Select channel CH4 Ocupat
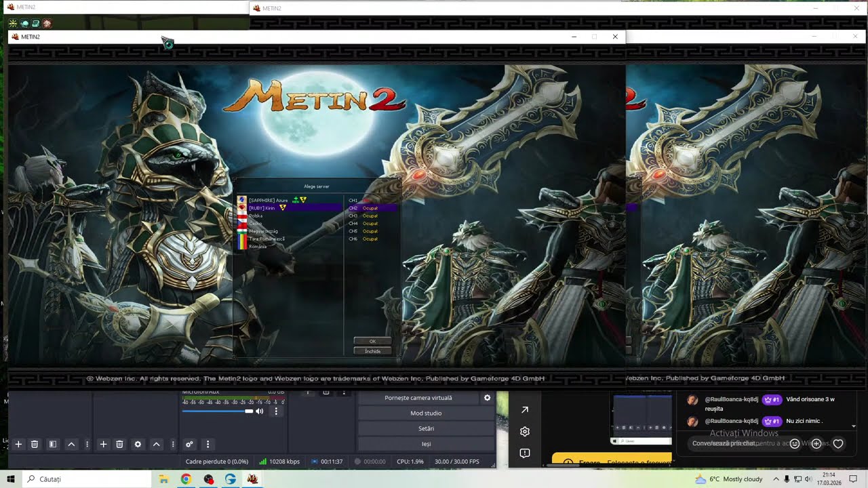The width and height of the screenshot is (868, 488). [x=372, y=223]
